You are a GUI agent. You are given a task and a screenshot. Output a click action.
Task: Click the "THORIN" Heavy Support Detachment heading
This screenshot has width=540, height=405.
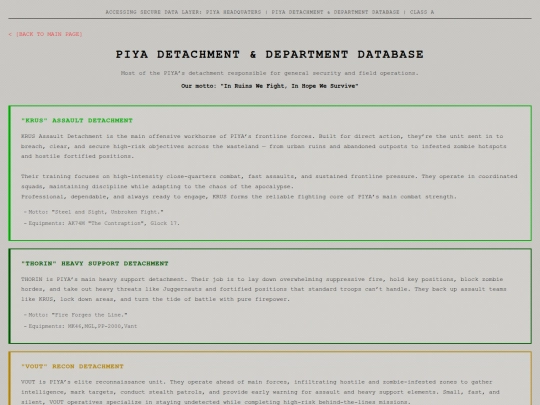click(95, 263)
